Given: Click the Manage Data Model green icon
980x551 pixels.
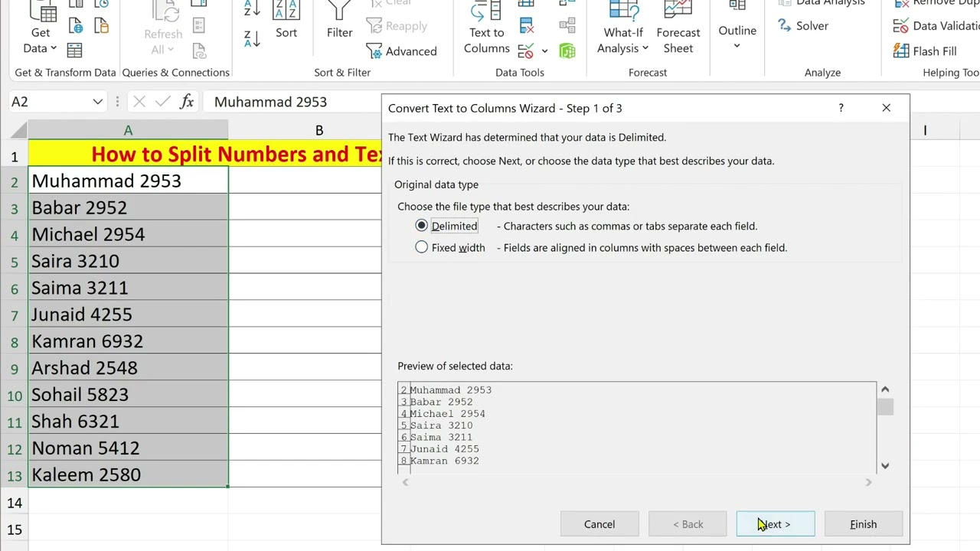Looking at the screenshot, I should (x=567, y=51).
